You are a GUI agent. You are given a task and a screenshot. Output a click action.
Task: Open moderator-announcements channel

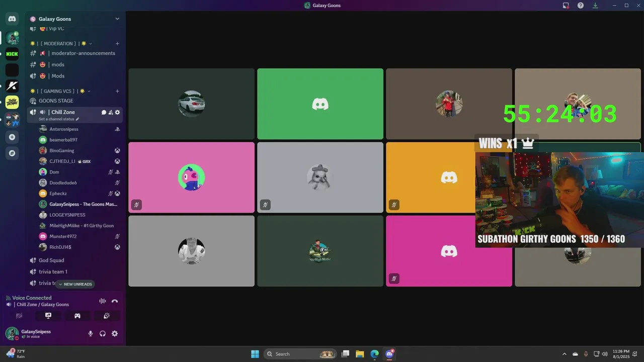pyautogui.click(x=74, y=53)
